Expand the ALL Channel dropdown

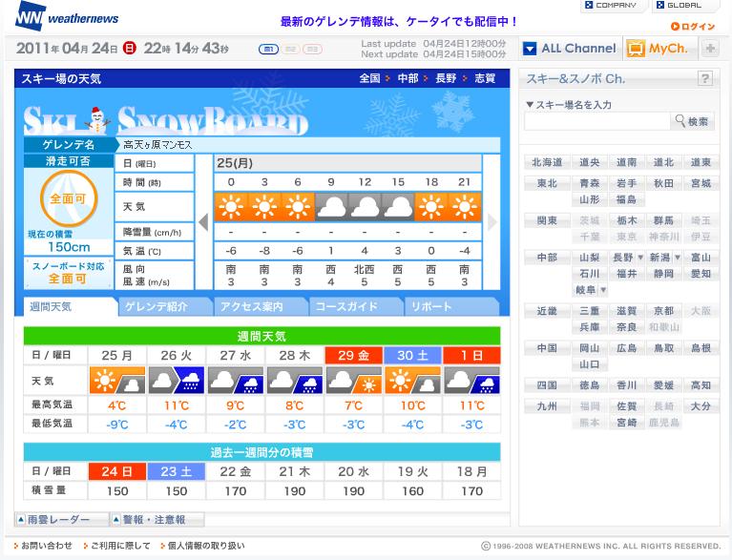[x=530, y=49]
